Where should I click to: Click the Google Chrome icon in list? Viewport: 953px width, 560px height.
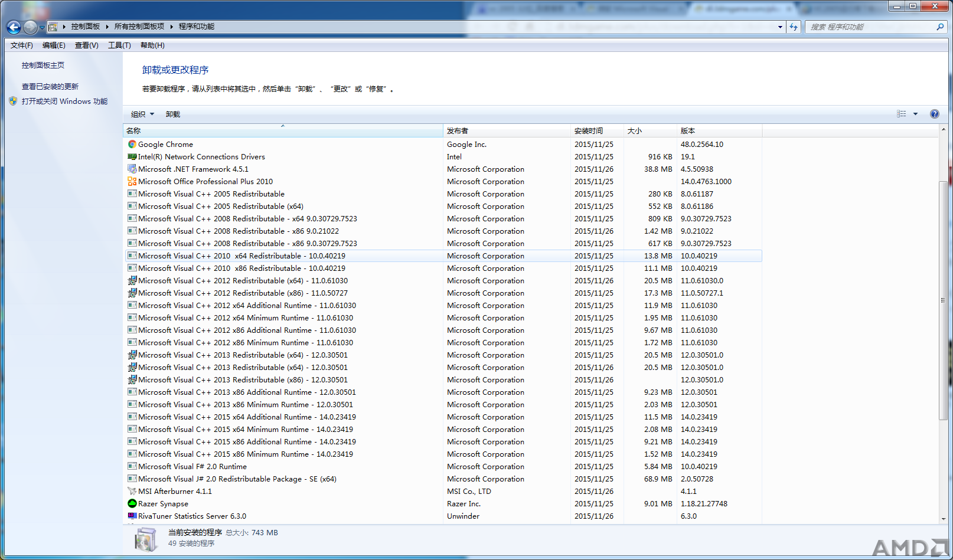[x=132, y=144]
